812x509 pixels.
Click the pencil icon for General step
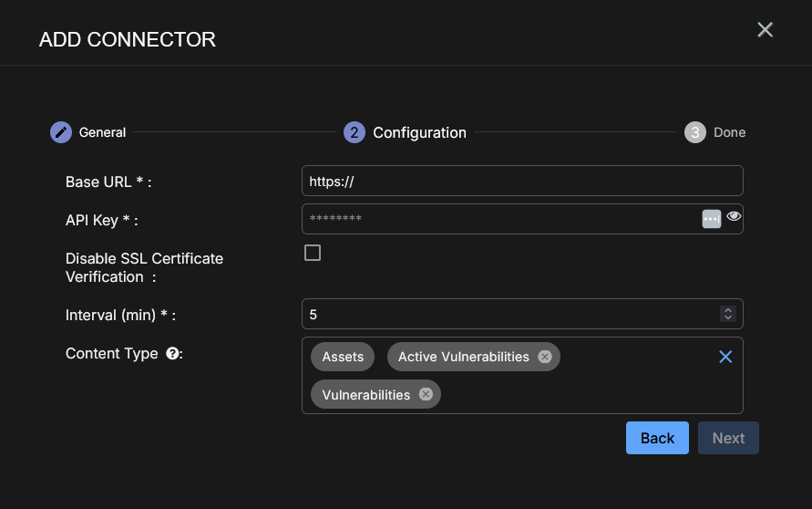[60, 132]
